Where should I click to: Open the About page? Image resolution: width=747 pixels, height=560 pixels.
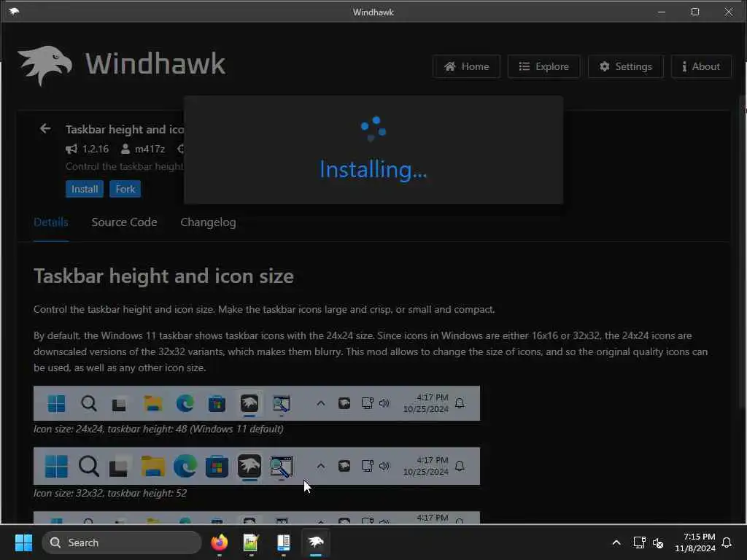tap(701, 66)
